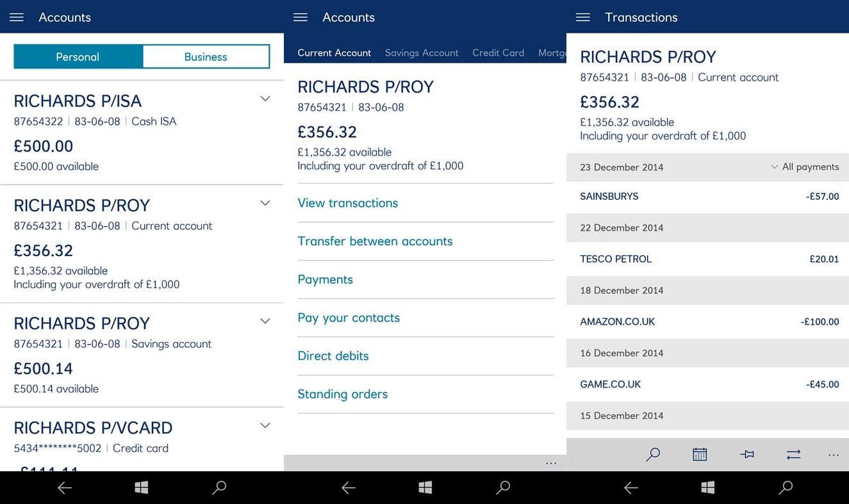
Task: Open the All payments filter dropdown
Action: pyautogui.click(x=805, y=167)
